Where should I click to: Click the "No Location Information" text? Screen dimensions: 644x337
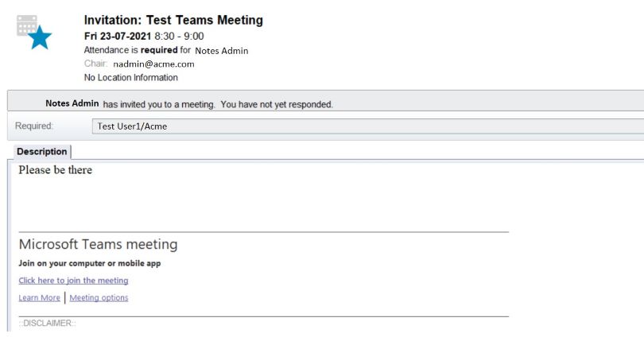tap(130, 78)
